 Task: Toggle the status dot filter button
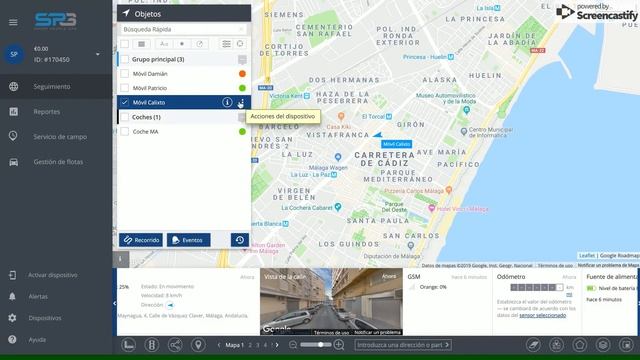click(182, 44)
